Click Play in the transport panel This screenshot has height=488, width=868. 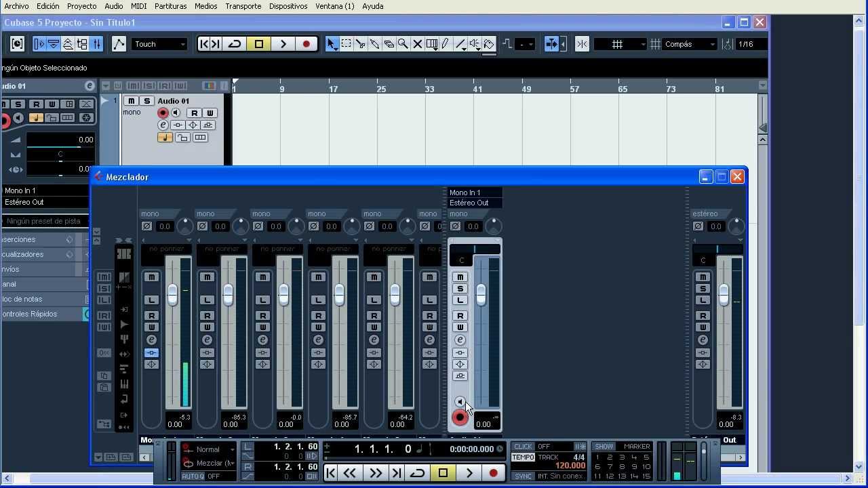coord(469,473)
